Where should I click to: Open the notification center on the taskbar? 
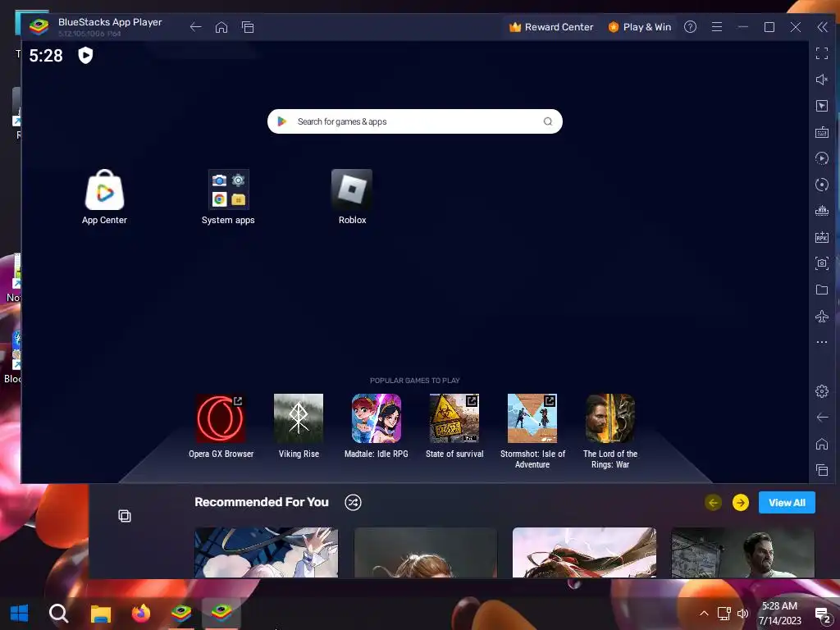tap(822, 615)
